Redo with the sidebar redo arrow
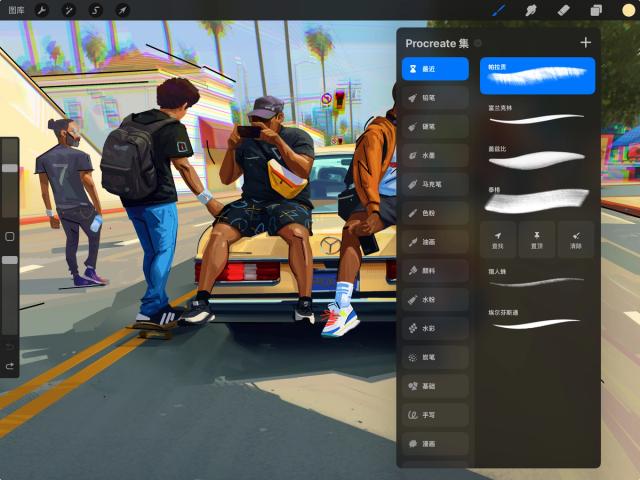The width and height of the screenshot is (640, 480). point(10,366)
